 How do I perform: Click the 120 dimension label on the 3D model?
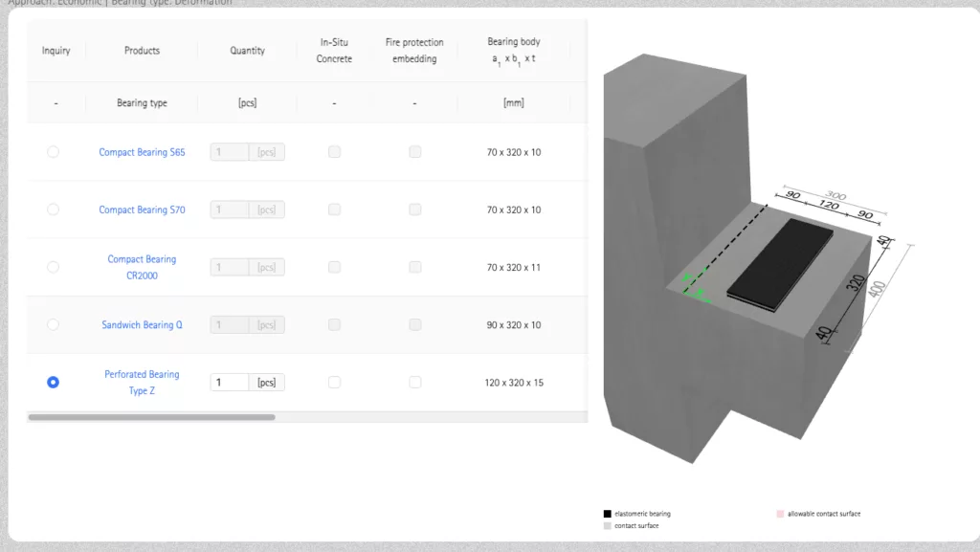[x=829, y=205]
